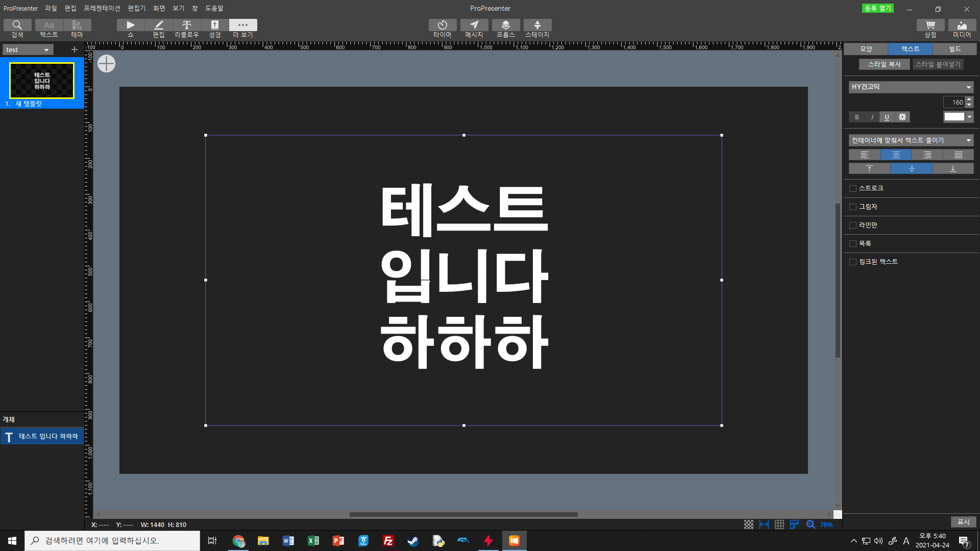The image size is (980, 551).
Task: Click the Props (프롭스) layers icon
Action: click(505, 26)
